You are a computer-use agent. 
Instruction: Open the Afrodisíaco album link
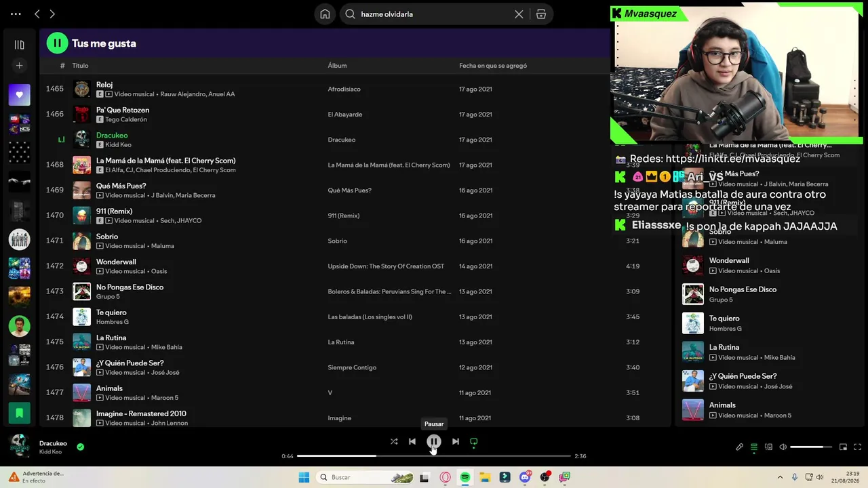coord(344,89)
